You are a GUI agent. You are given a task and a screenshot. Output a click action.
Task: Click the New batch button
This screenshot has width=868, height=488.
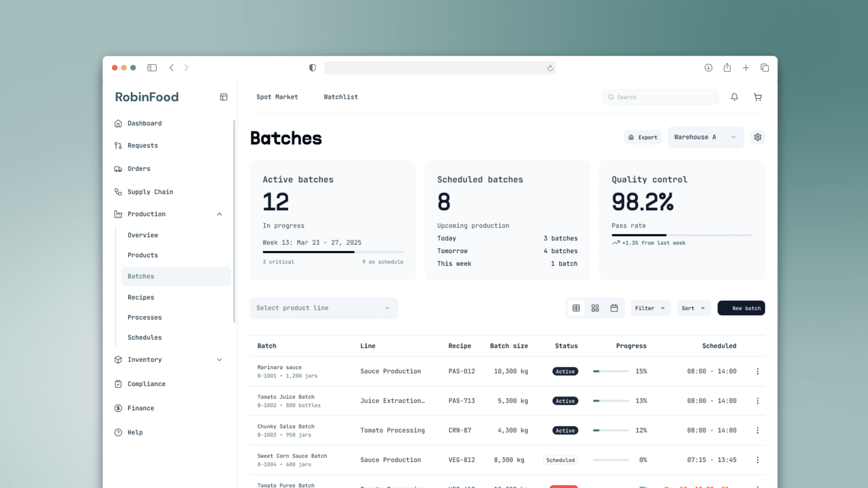pyautogui.click(x=741, y=308)
